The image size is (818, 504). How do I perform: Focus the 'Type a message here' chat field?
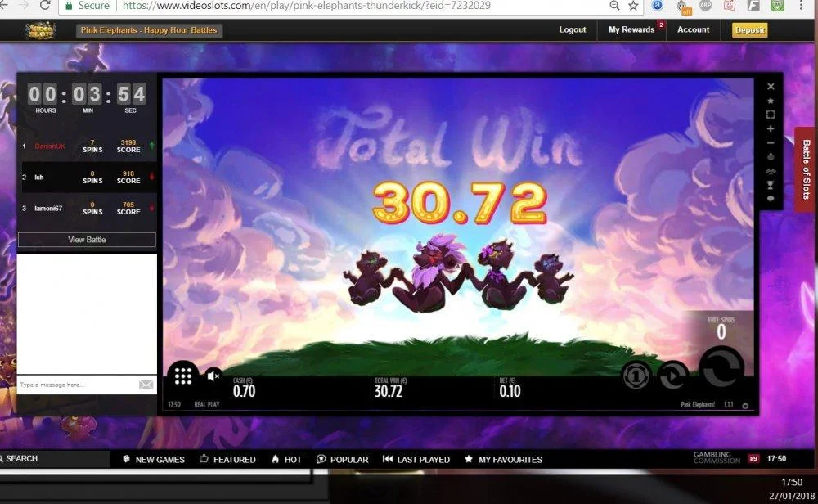[x=77, y=385]
